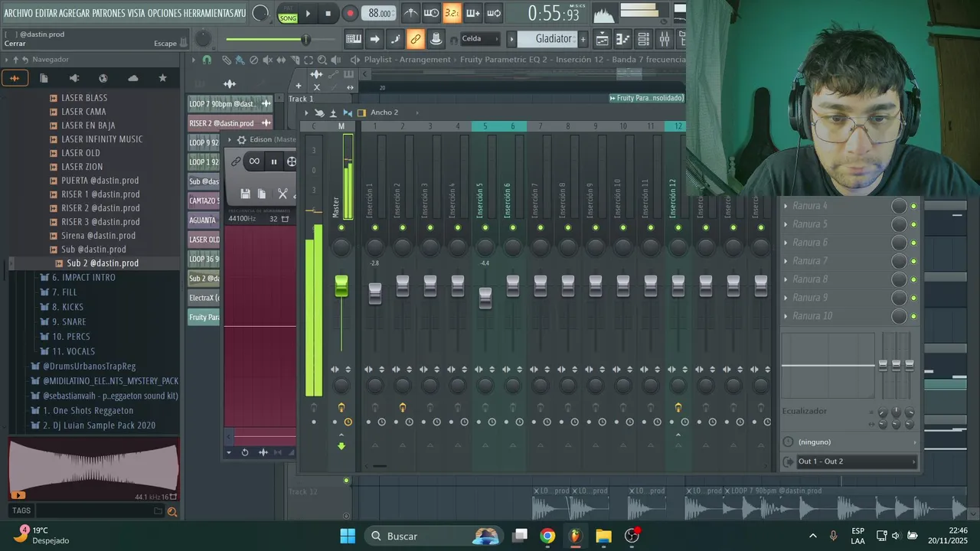Start playback with the Play button
Viewport: 980px width, 551px height.
coord(308,13)
